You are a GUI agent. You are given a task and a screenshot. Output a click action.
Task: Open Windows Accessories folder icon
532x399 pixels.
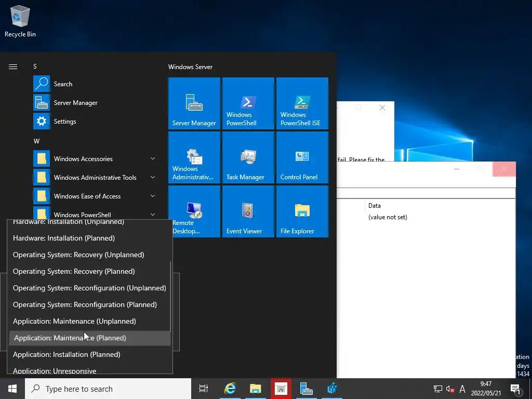pos(42,159)
